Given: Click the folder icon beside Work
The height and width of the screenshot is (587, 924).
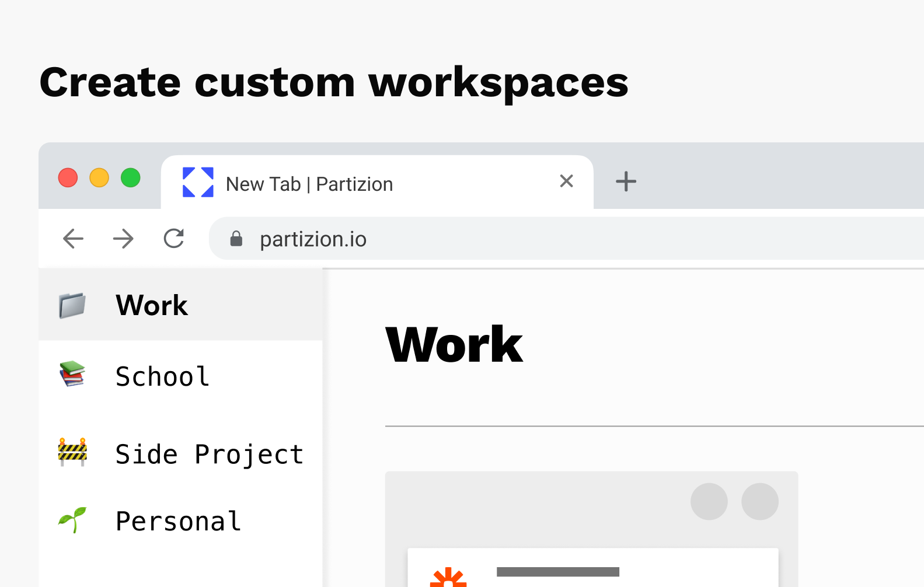Looking at the screenshot, I should coord(72,305).
